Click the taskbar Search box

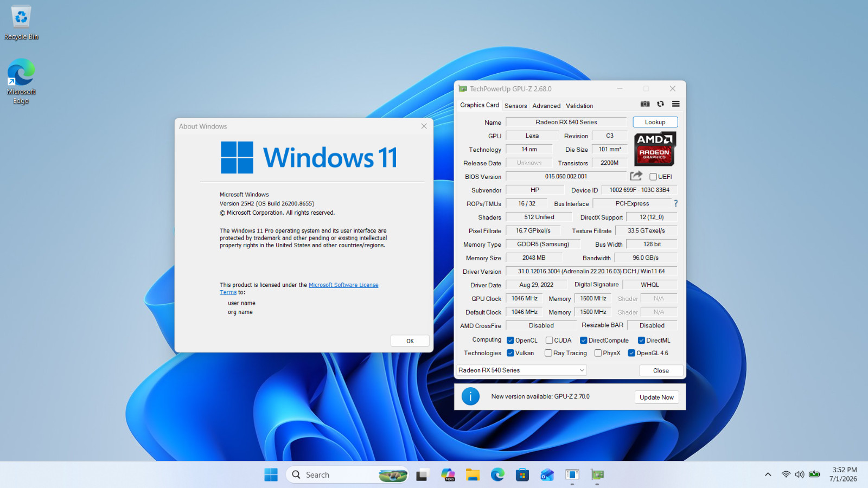tap(347, 475)
